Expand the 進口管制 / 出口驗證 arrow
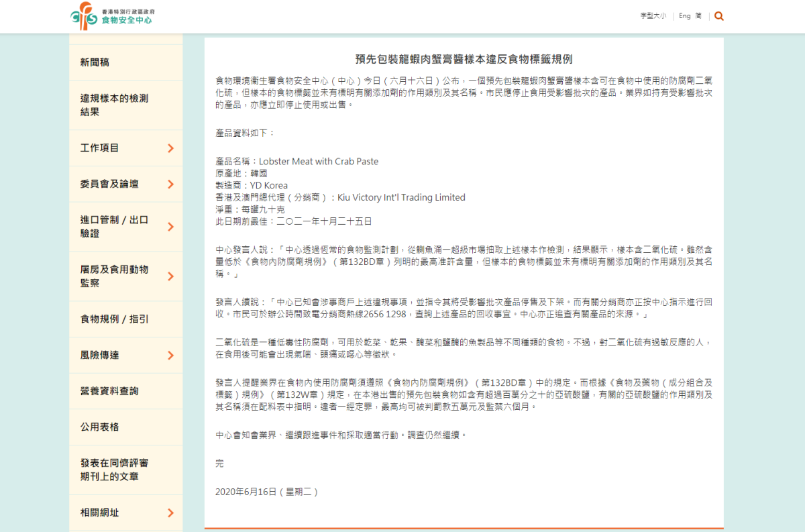The height and width of the screenshot is (532, 805). [170, 227]
